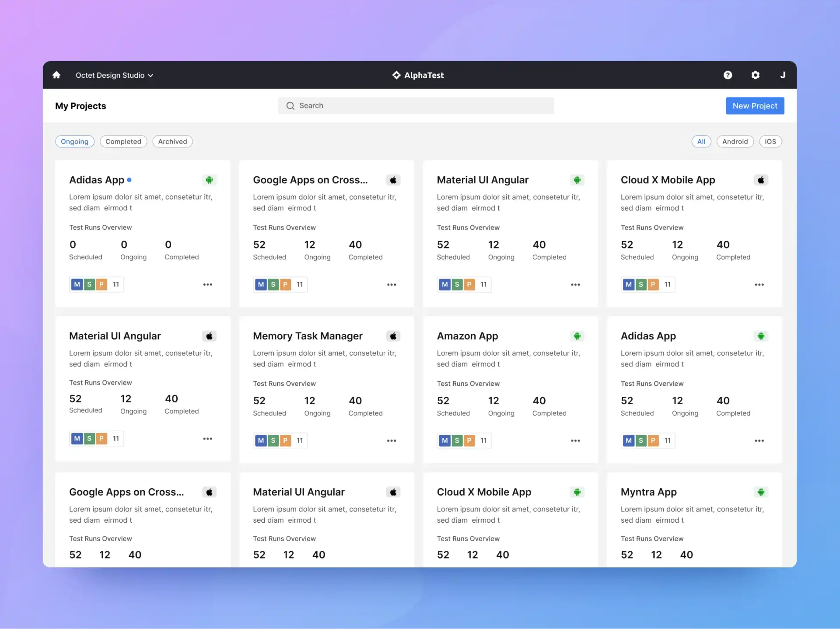Open more options on first-row Adidas App card
The width and height of the screenshot is (840, 629).
click(208, 284)
